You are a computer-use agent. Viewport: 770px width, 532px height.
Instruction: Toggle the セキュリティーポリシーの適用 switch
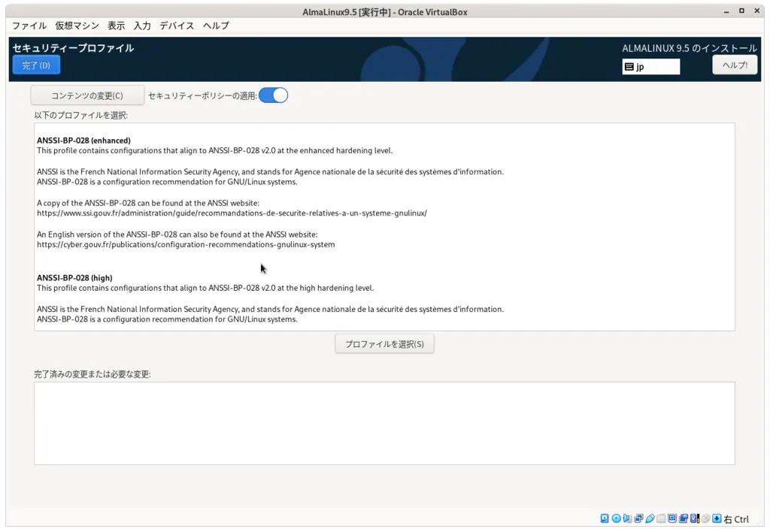[x=273, y=95]
